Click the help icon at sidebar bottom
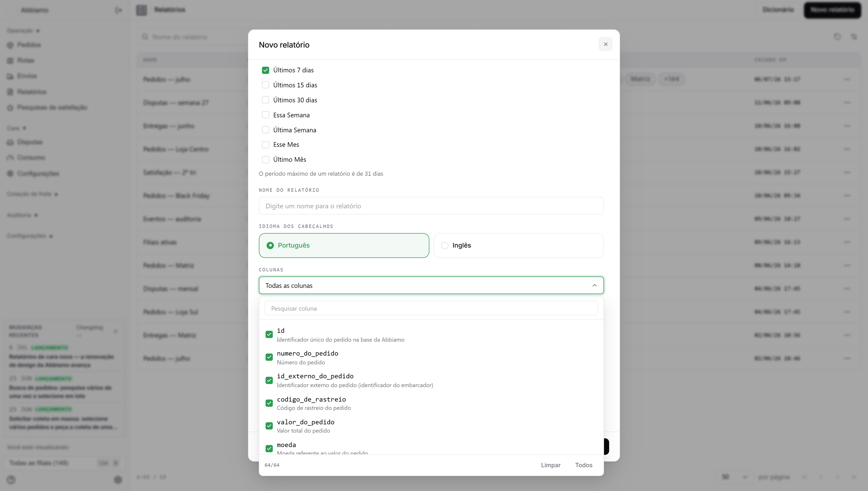 point(11,480)
